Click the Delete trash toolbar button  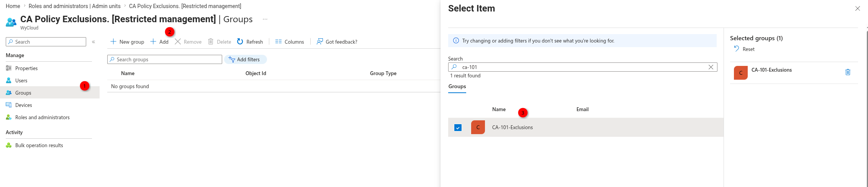[219, 42]
